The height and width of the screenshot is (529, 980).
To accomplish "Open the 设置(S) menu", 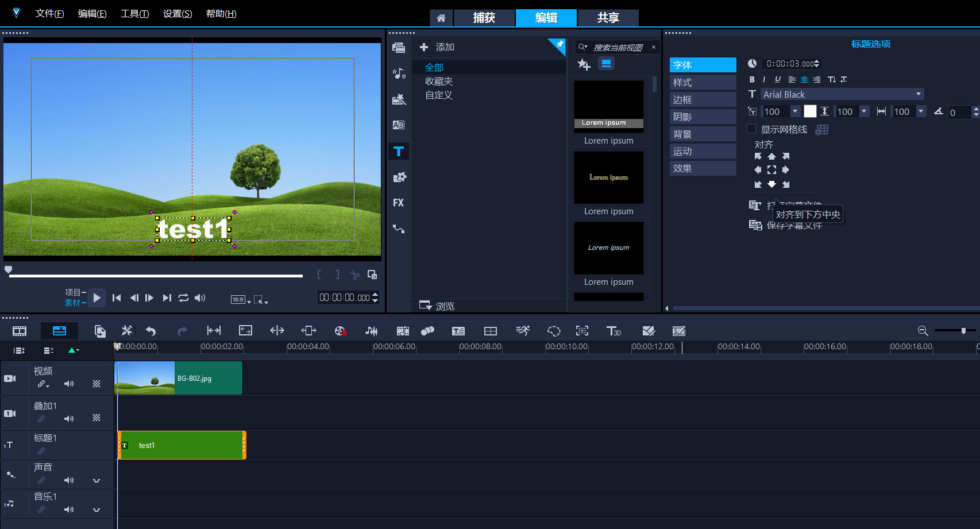I will (178, 14).
